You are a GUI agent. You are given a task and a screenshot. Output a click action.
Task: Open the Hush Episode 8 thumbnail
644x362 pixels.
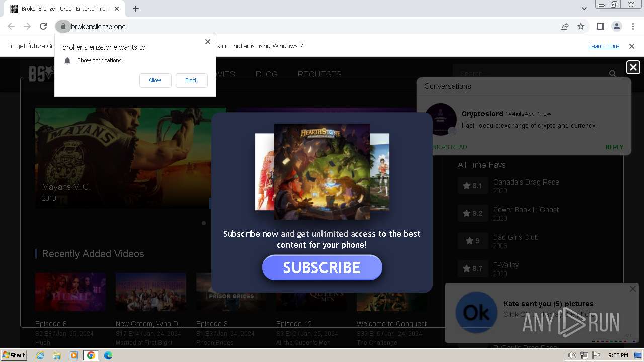click(x=70, y=292)
